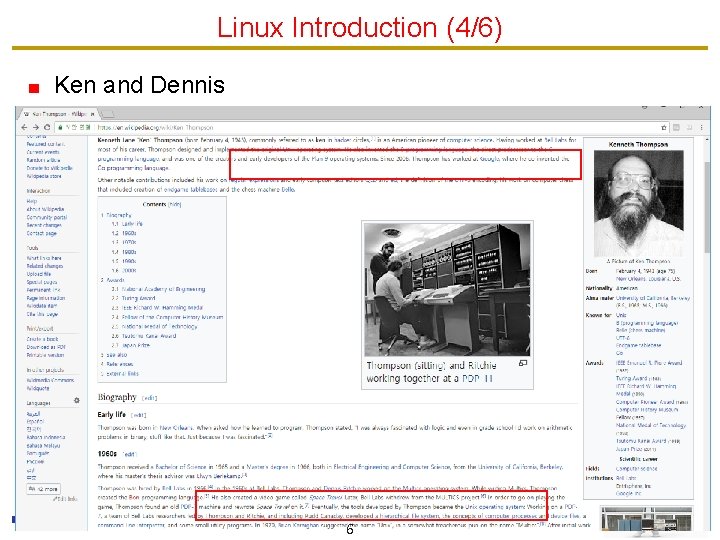The width and height of the screenshot is (720, 540).
Task: Open Special pages link
Action: point(42,282)
